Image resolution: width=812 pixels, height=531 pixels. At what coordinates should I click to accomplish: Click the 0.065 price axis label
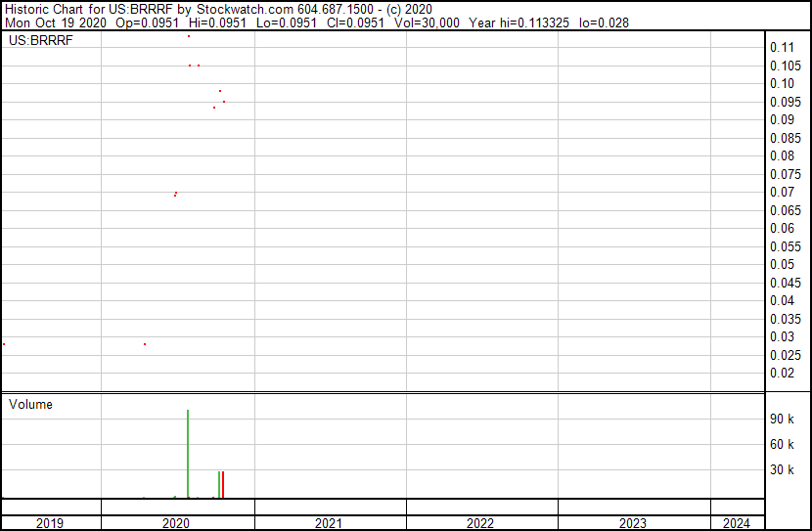[786, 210]
